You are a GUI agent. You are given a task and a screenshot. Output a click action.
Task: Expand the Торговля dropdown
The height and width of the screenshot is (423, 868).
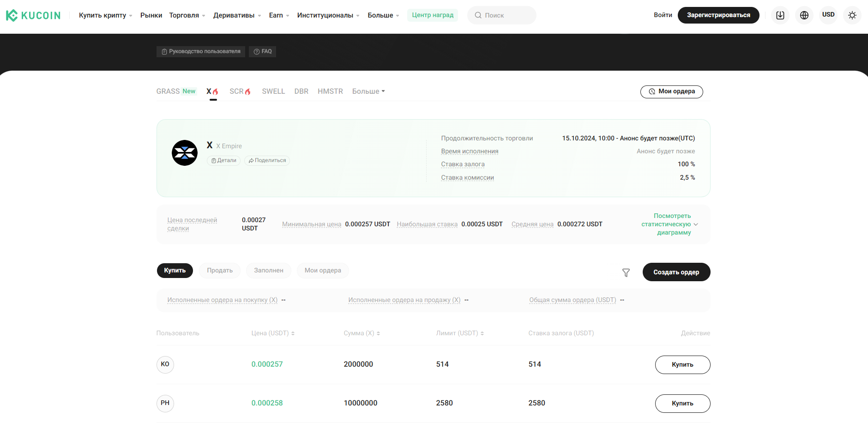[187, 15]
